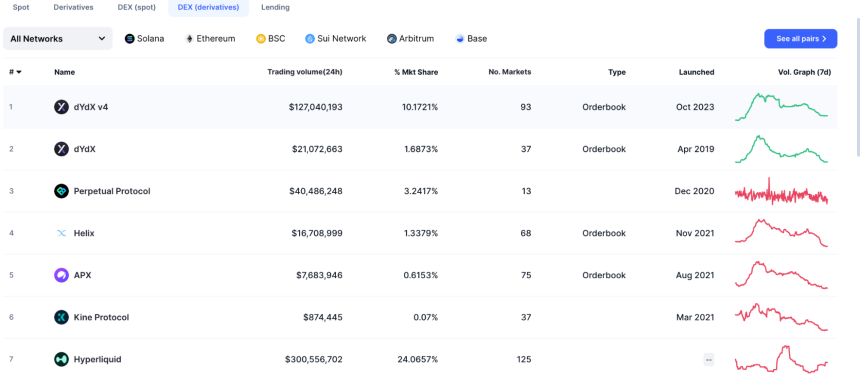The width and height of the screenshot is (860, 378).
Task: Switch to the Spot tab
Action: coord(21,8)
